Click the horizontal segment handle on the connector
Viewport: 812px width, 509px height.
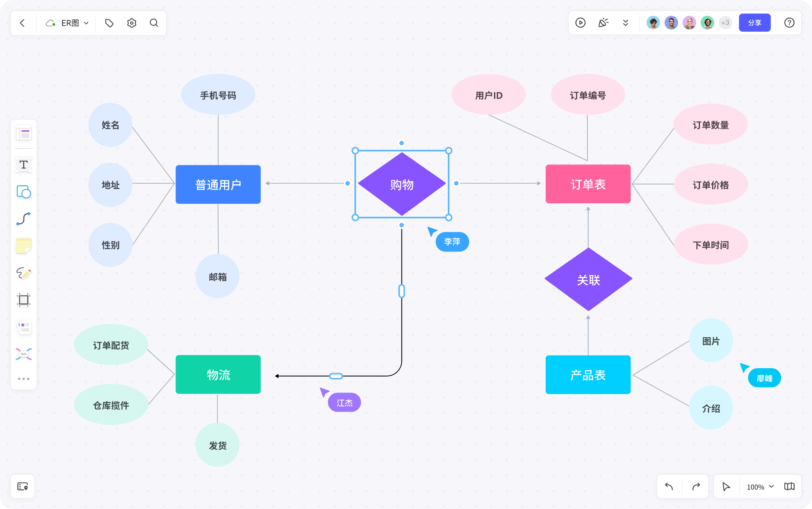(x=336, y=376)
